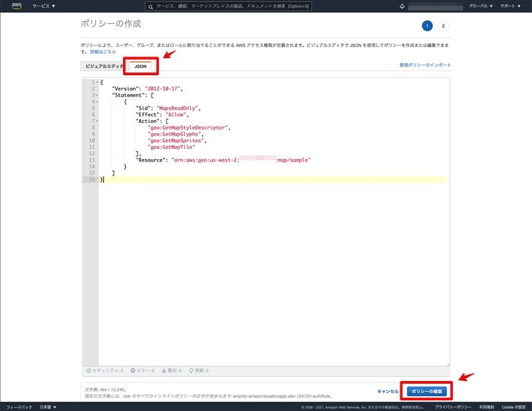Focus the AWS top search field

228,6
